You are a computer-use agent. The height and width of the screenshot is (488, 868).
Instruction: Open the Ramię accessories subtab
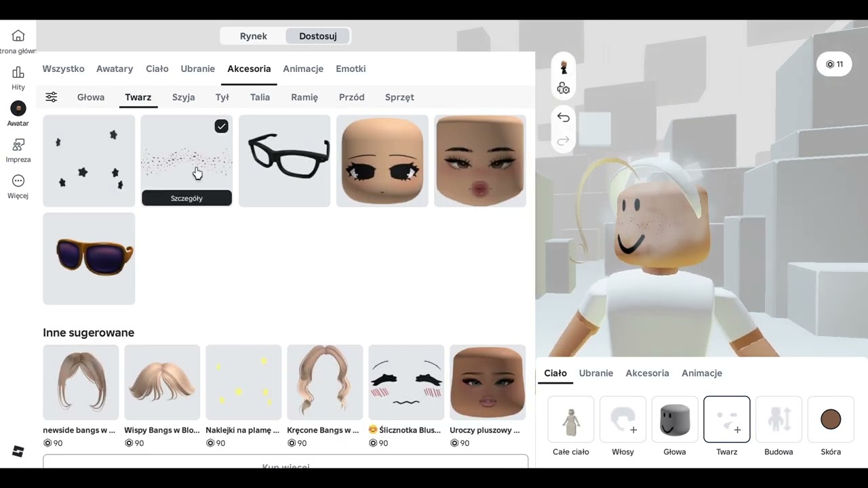coord(304,97)
